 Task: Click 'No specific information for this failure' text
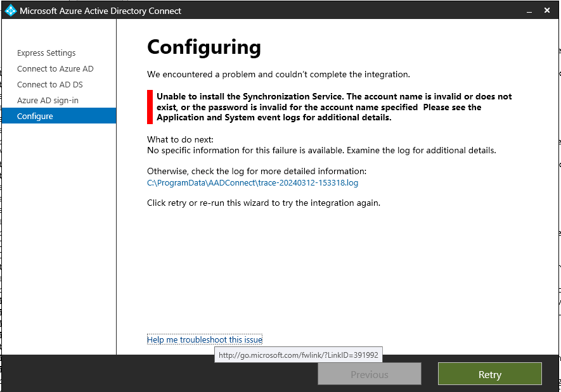321,151
